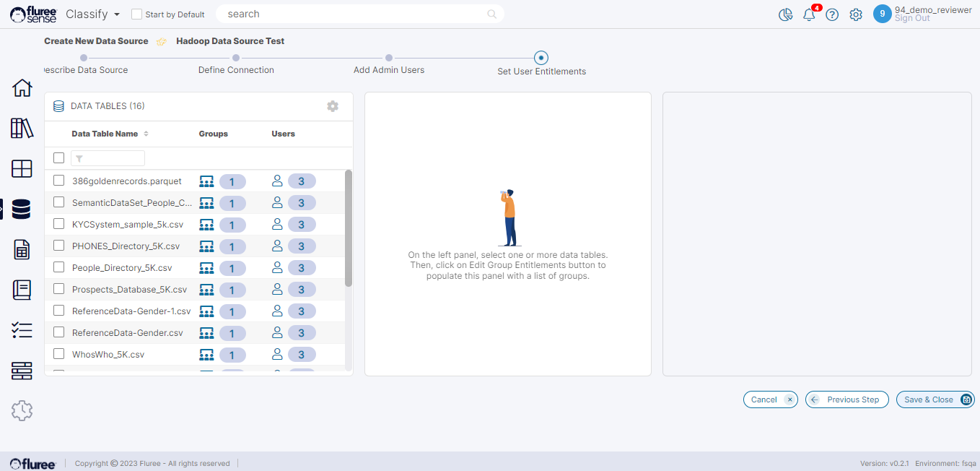Click the database stack sidebar icon
The width and height of the screenshot is (980, 471).
pyautogui.click(x=22, y=209)
